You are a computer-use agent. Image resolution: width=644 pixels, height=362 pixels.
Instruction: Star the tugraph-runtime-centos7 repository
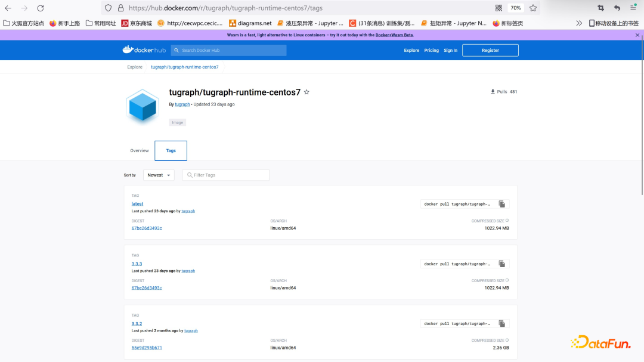click(306, 92)
